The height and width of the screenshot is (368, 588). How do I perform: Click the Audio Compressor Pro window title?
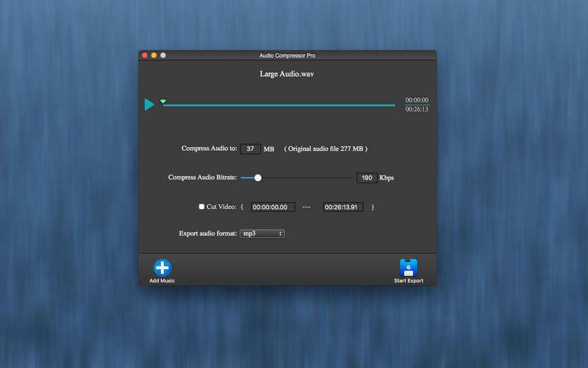point(287,55)
